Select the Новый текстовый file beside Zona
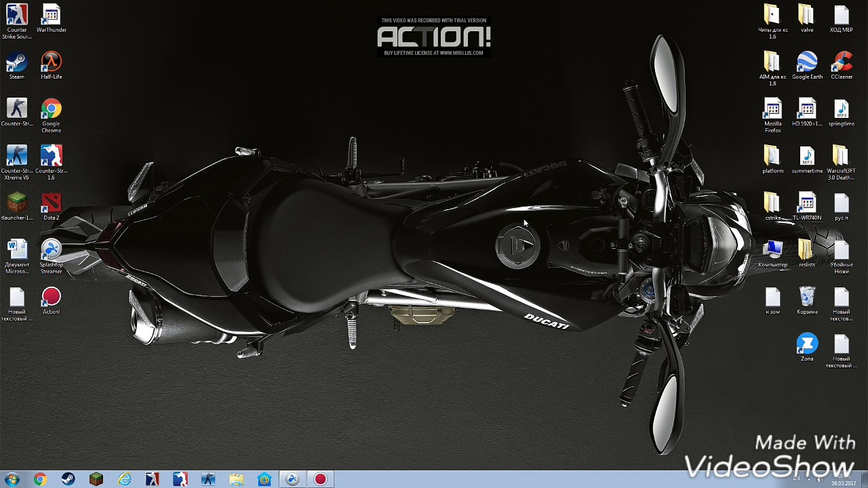868x488 pixels. 842,351
